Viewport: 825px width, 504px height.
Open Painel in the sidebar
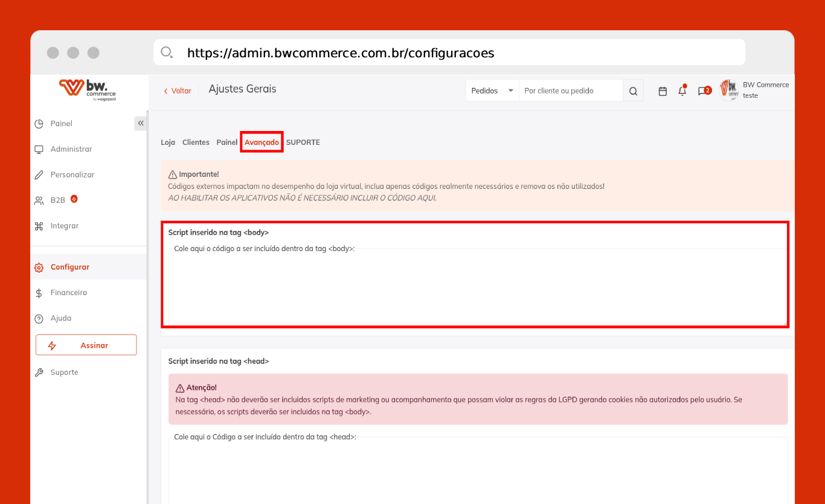pos(61,124)
